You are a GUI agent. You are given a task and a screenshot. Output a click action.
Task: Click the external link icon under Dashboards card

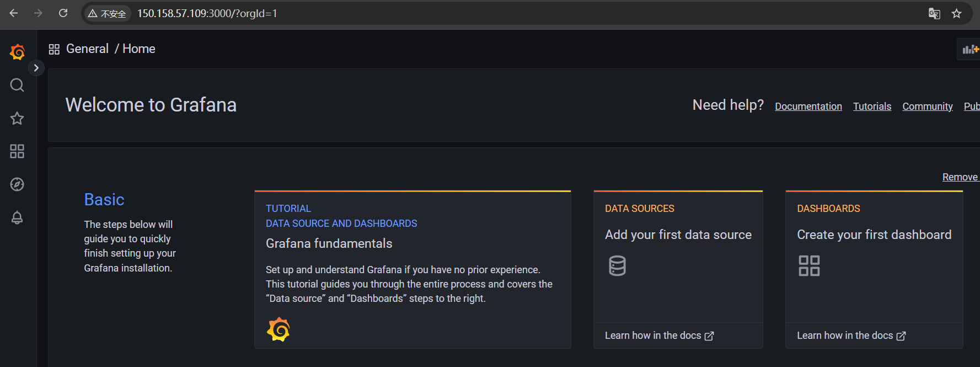point(901,336)
